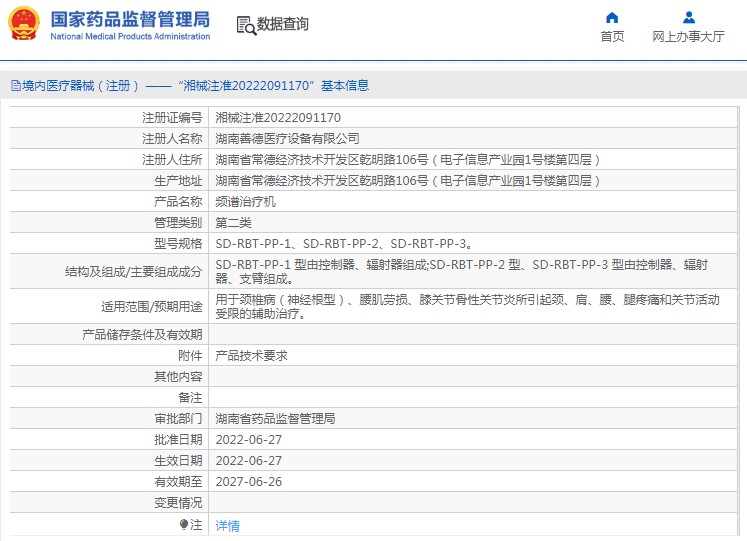Viewport: 747px width, 541px height.
Task: Click the 结构及组成 description text
Action: pos(462,271)
